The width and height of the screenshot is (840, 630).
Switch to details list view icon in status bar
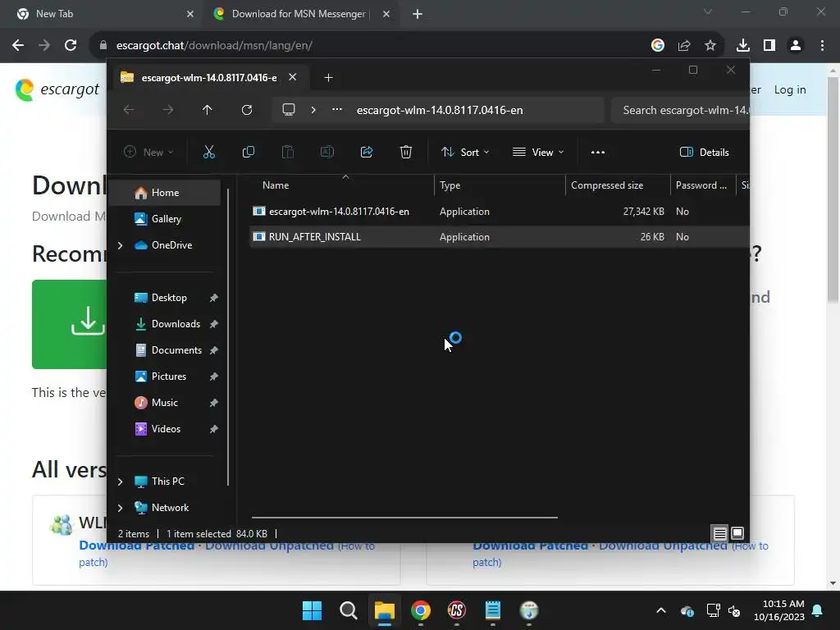coord(720,533)
